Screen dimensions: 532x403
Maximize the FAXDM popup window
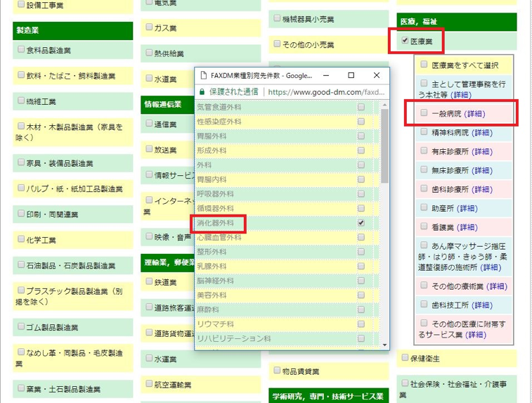coord(351,75)
